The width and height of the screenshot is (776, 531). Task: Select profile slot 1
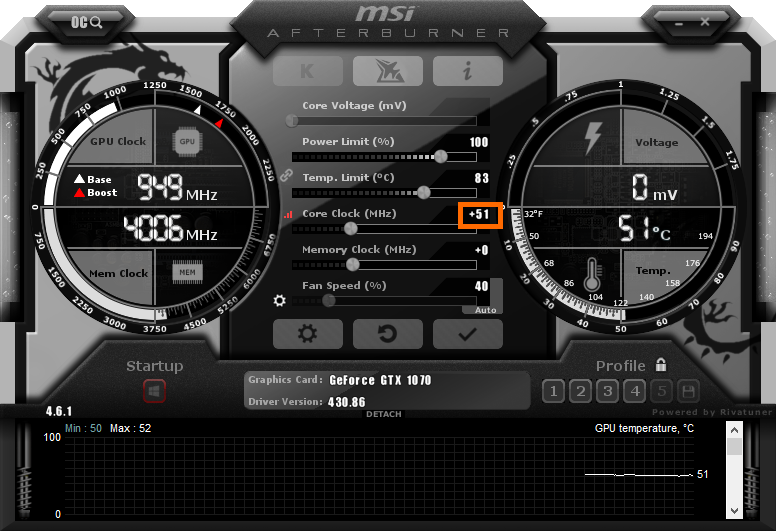pyautogui.click(x=553, y=391)
